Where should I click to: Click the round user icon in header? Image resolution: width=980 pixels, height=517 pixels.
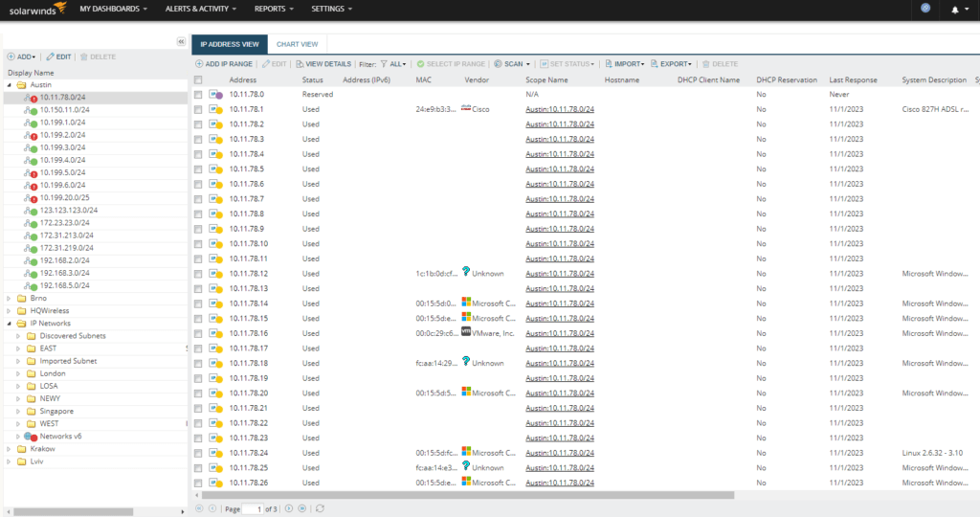925,8
